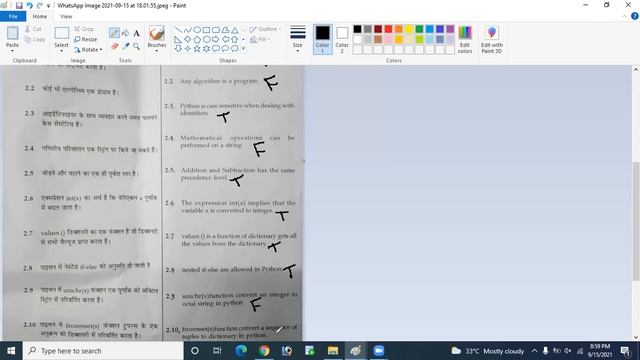Click the Brushes tool icon
This screenshot has width=640, height=360.
[x=157, y=33]
